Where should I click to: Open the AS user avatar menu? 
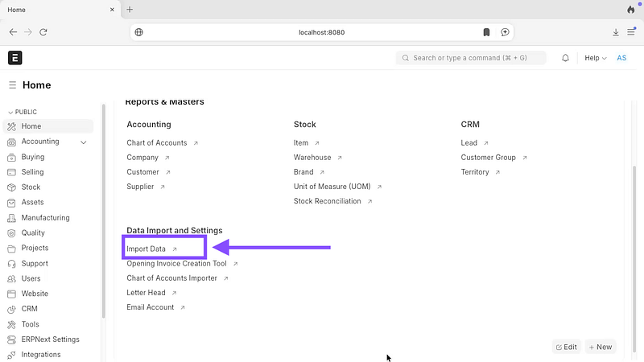[621, 58]
